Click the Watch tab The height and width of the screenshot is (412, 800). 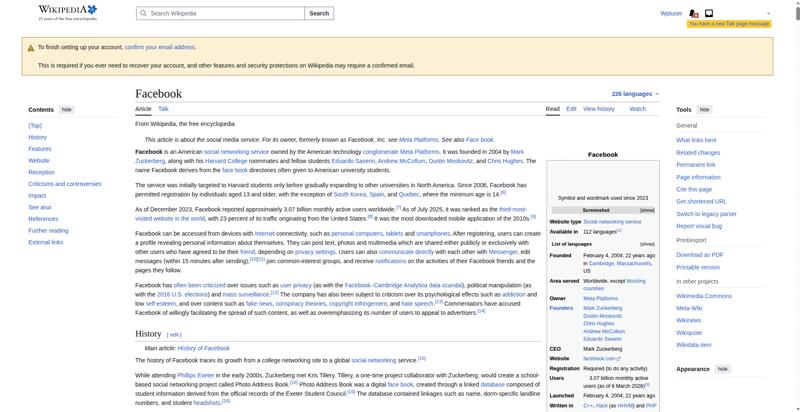click(638, 109)
